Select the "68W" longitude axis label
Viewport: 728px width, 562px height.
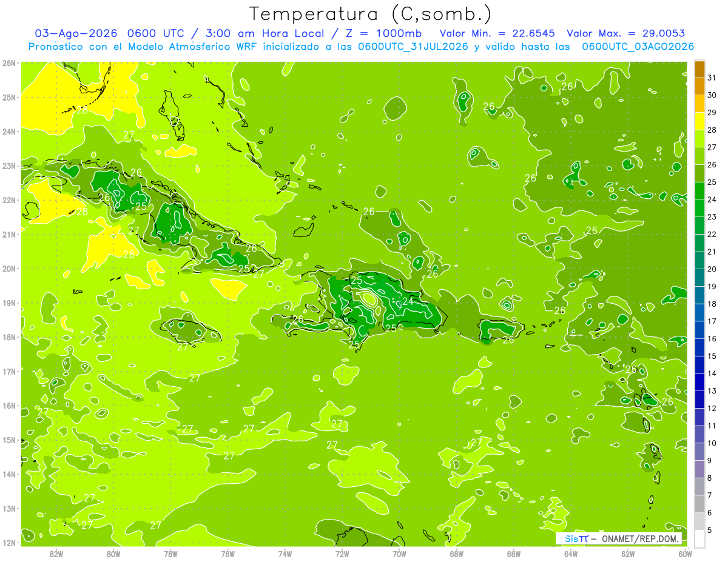(457, 554)
